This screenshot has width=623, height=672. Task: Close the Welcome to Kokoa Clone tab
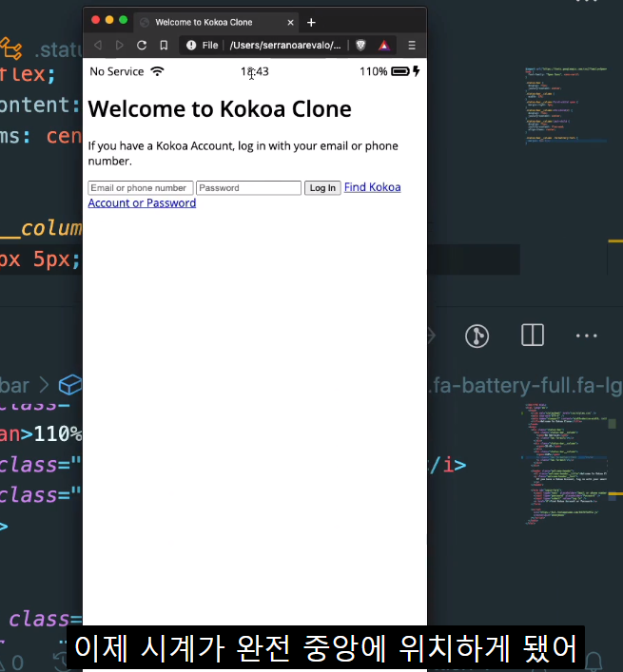pos(290,22)
